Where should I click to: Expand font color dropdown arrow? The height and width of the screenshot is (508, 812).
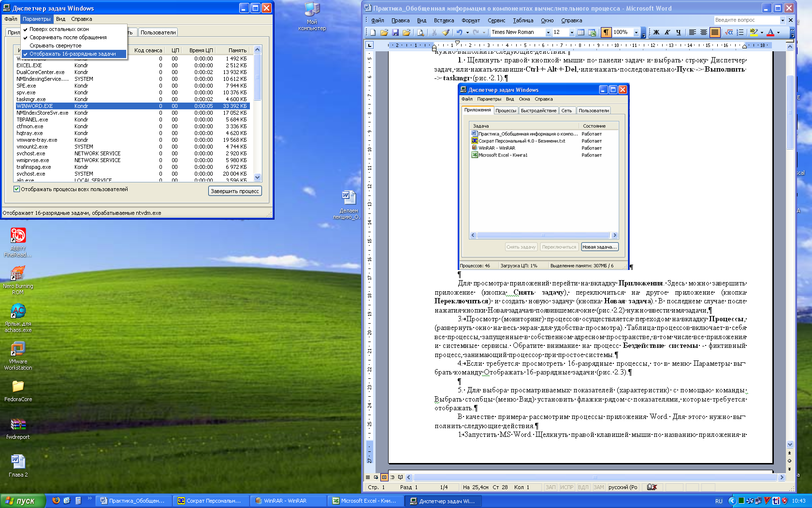[x=778, y=32]
